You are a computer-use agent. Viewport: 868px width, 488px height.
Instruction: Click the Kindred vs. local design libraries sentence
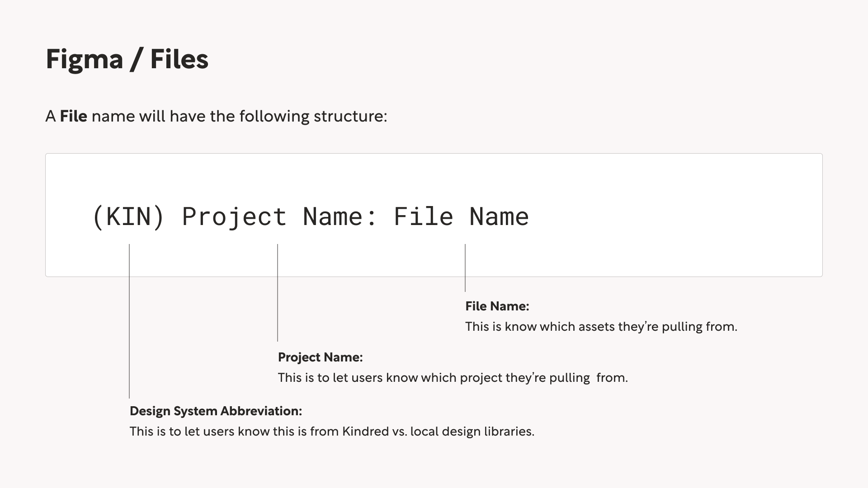[332, 432]
